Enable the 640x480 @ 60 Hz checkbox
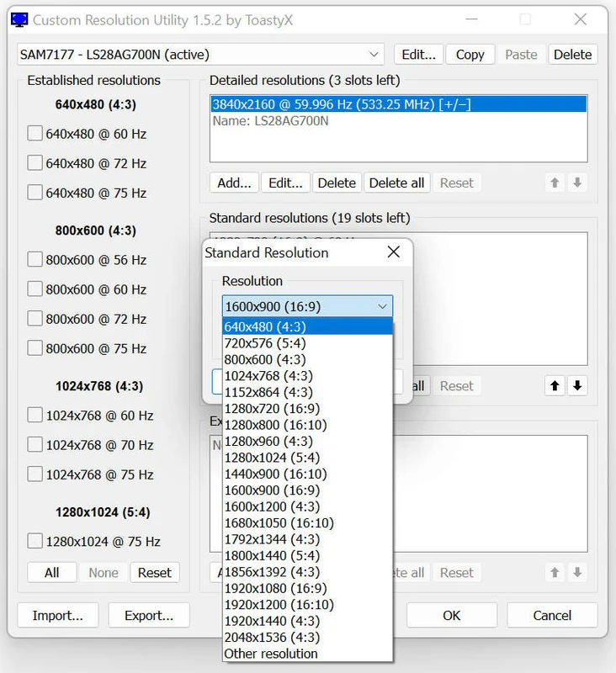 pyautogui.click(x=35, y=134)
